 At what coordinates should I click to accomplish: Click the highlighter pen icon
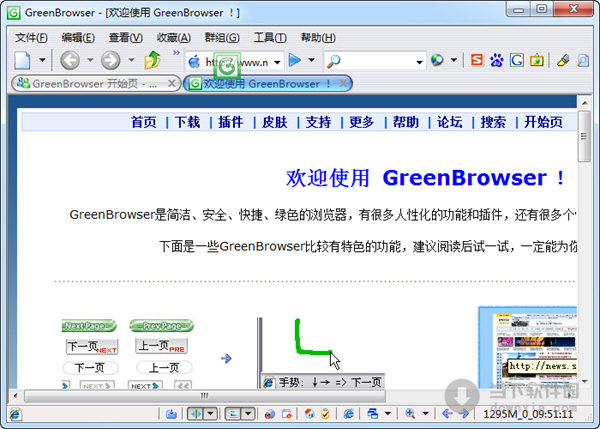(x=563, y=60)
